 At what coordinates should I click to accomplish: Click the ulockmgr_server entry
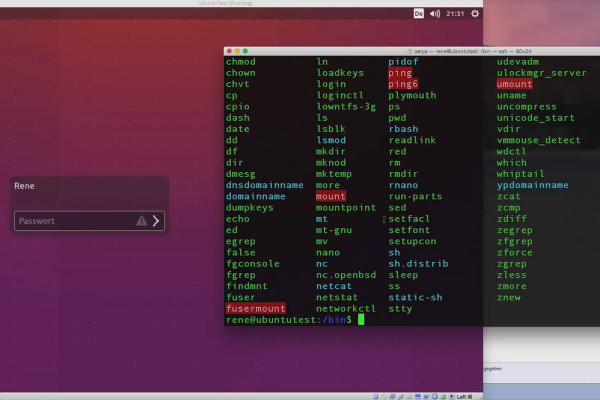541,73
